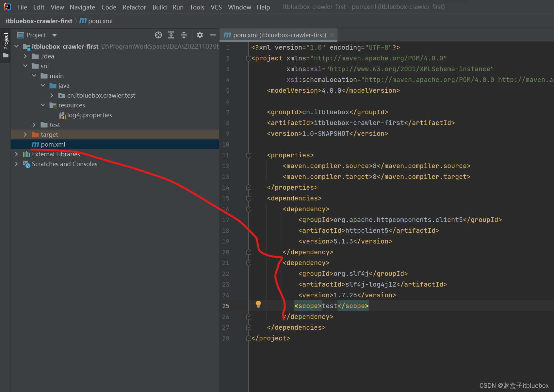This screenshot has width=554, height=392.
Task: Click the httpclient5 artifactId line
Action: pyautogui.click(x=369, y=231)
